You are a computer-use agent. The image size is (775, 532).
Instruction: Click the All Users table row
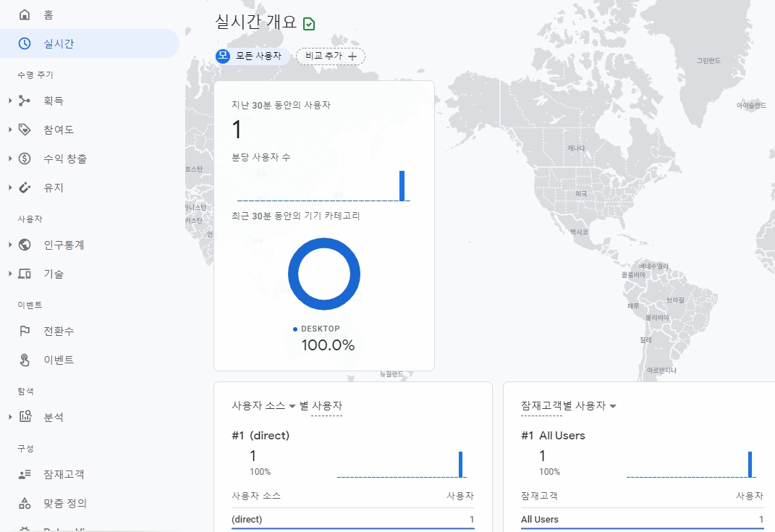(x=642, y=519)
